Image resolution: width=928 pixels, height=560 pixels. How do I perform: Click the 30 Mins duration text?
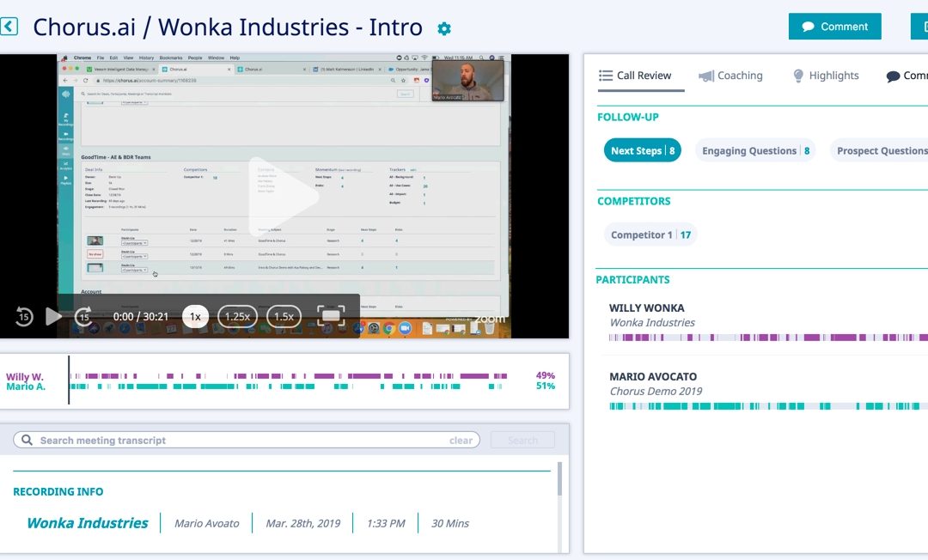[449, 523]
